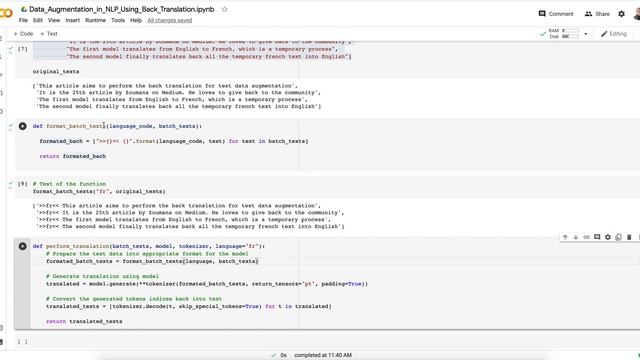Click the All changes saved link
The width and height of the screenshot is (640, 360).
[x=170, y=20]
